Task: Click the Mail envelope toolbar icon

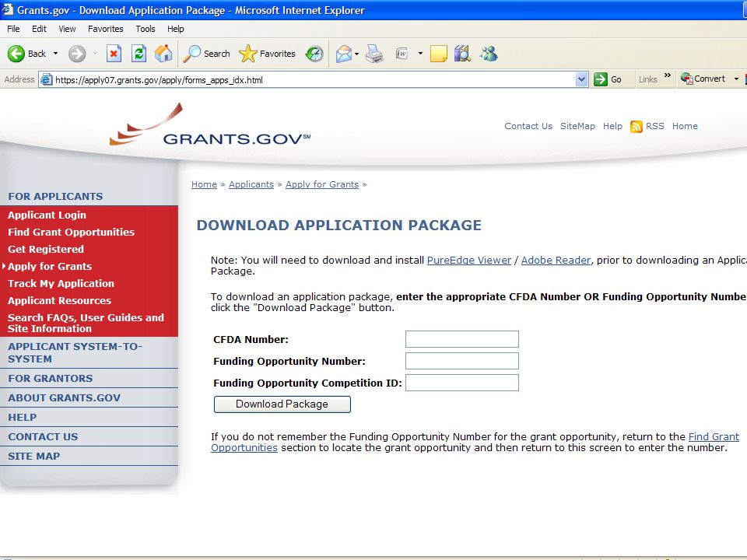Action: click(343, 54)
